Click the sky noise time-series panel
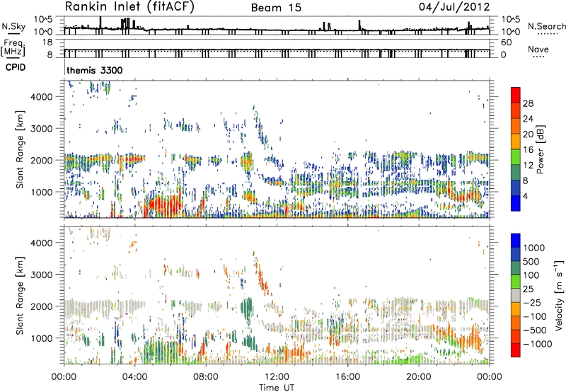566x392 pixels. pos(277,25)
